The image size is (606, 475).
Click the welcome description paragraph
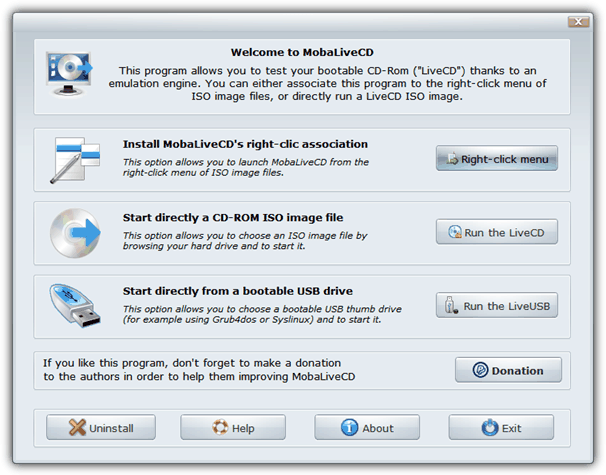[327, 83]
